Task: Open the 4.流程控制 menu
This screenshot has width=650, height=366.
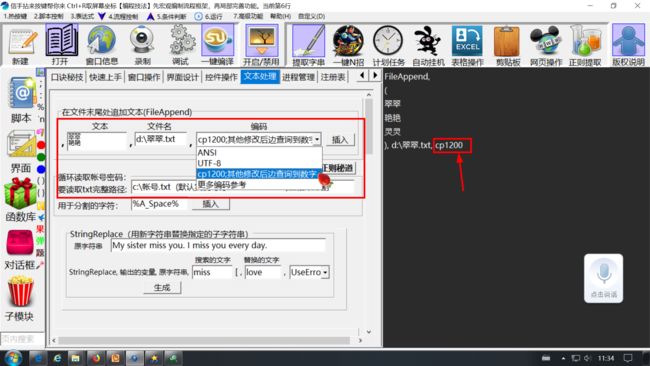Action: tap(123, 16)
